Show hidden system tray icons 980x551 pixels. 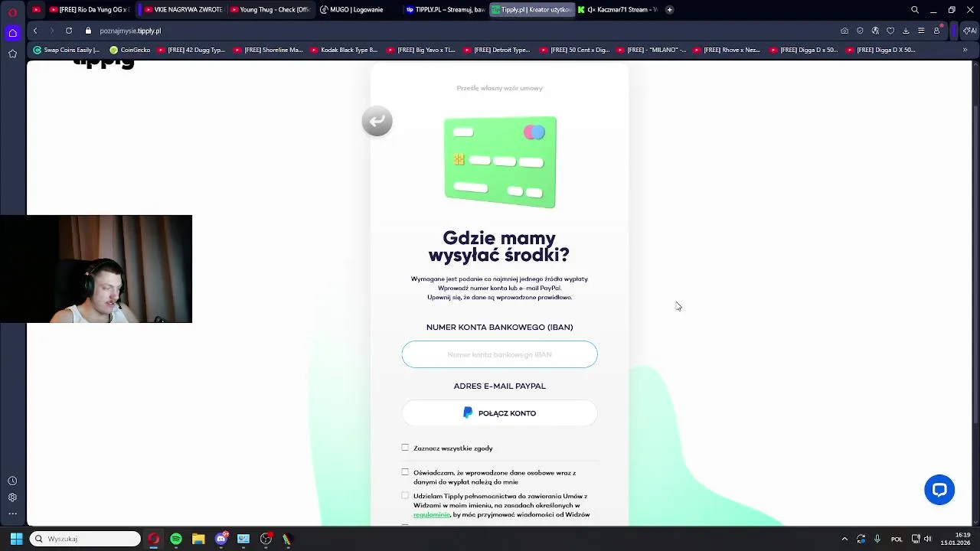pos(844,539)
